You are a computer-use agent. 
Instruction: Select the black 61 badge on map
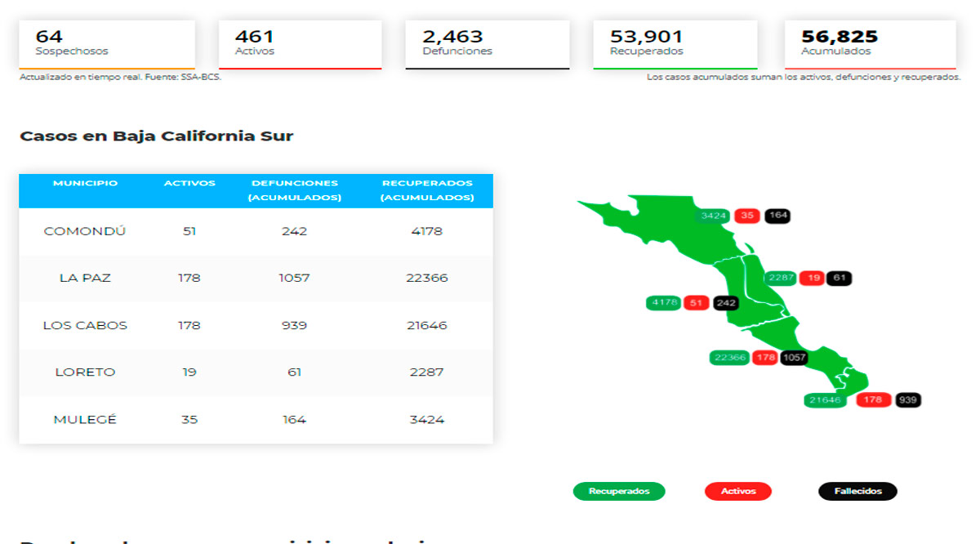839,279
